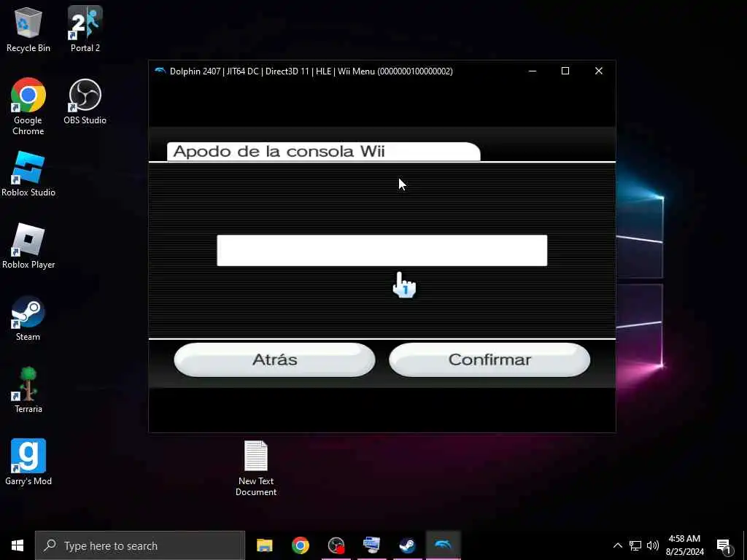Maximize the Dolphin emulator window
This screenshot has height=560, width=747.
[x=565, y=71]
